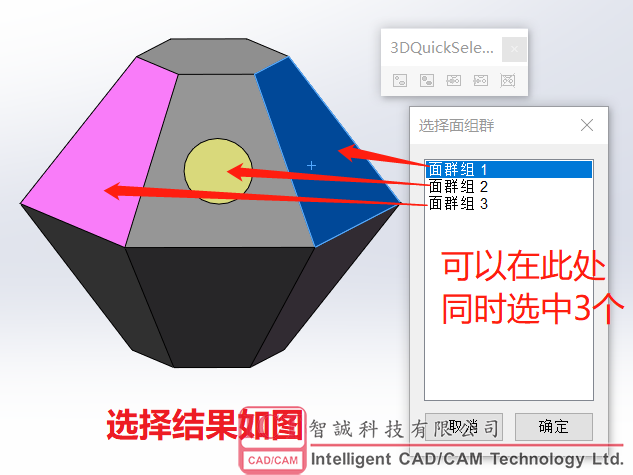Click the crossed-out fifth 3DQuickSelect icon

click(507, 80)
